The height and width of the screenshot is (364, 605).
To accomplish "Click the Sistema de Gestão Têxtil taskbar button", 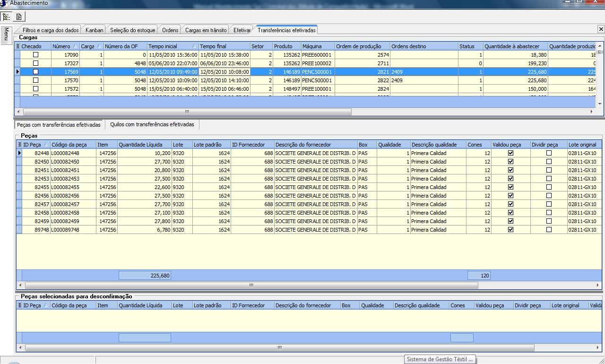I will (x=440, y=359).
